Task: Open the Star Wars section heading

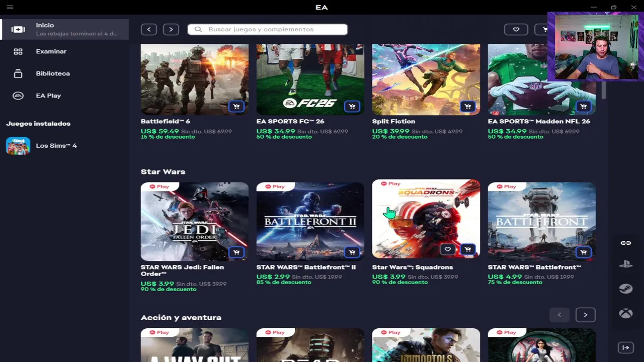Action: (163, 171)
